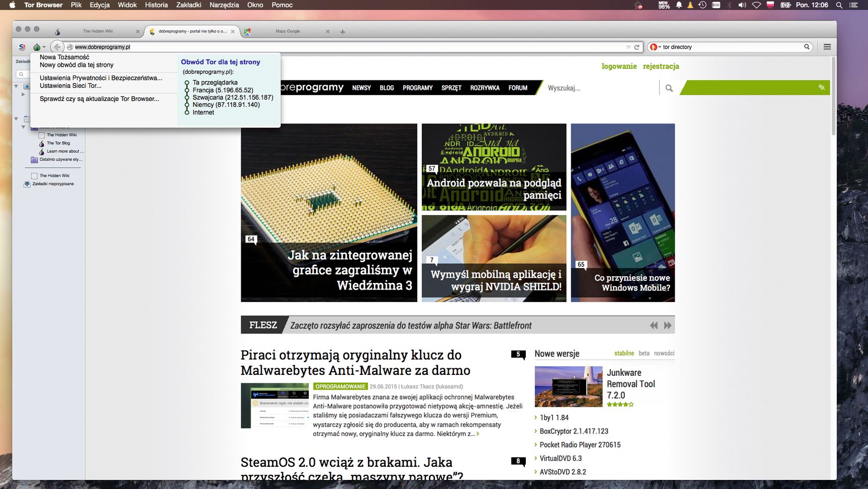This screenshot has width=868, height=489.
Task: Open Junkware Removal Tool 7.2.0 entry
Action: coord(631,384)
